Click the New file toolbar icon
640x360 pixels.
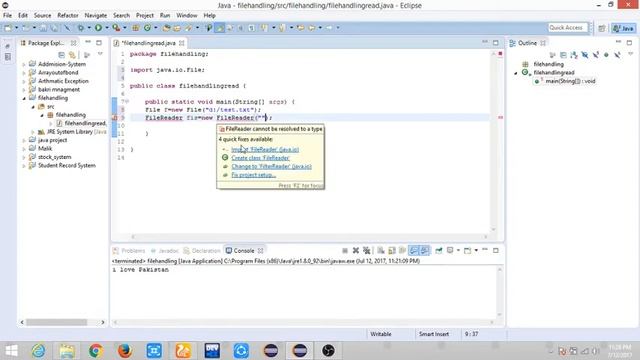(x=8, y=28)
